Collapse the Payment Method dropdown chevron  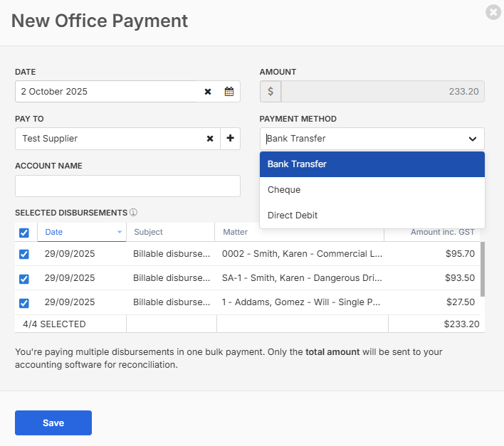[472, 139]
